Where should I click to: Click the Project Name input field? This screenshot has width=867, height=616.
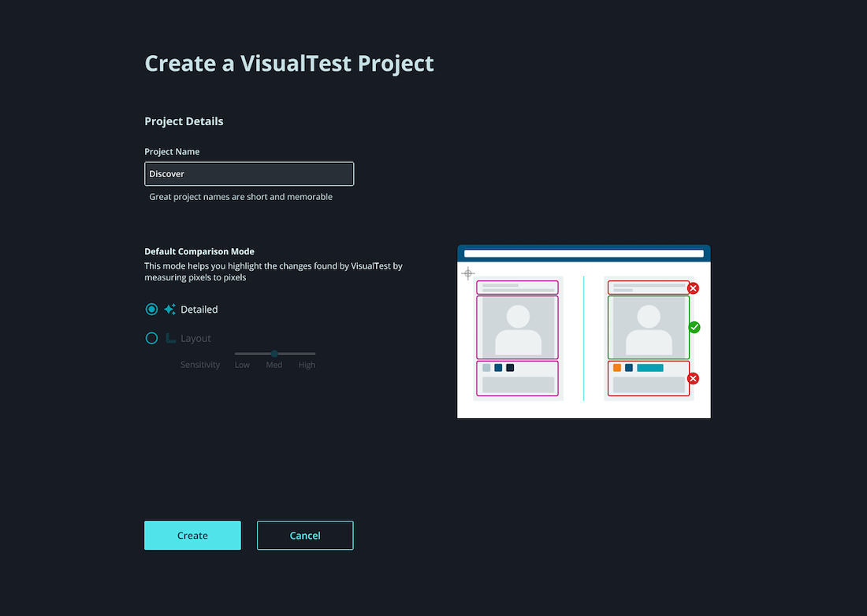[249, 174]
